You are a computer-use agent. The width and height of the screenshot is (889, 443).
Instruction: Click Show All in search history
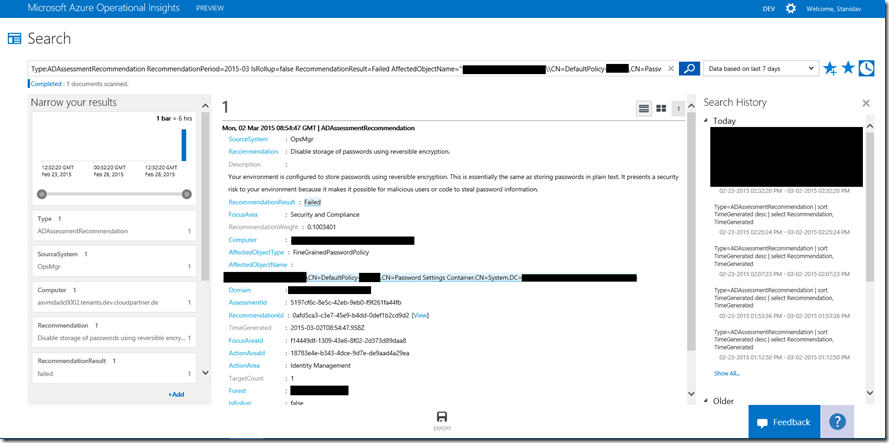[x=727, y=373]
